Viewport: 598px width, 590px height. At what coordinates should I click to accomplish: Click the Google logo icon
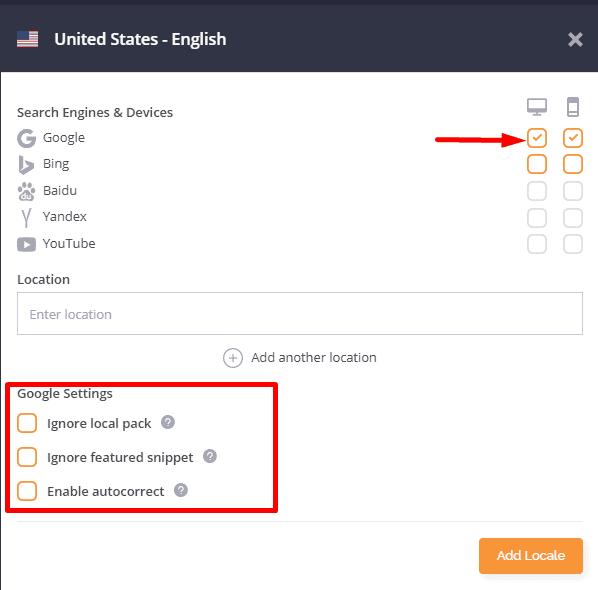[26, 138]
